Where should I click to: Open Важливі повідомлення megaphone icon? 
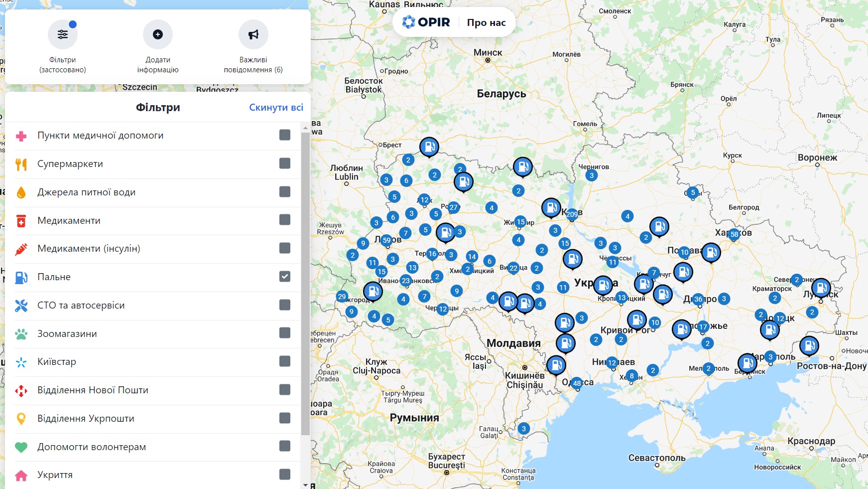(x=253, y=34)
